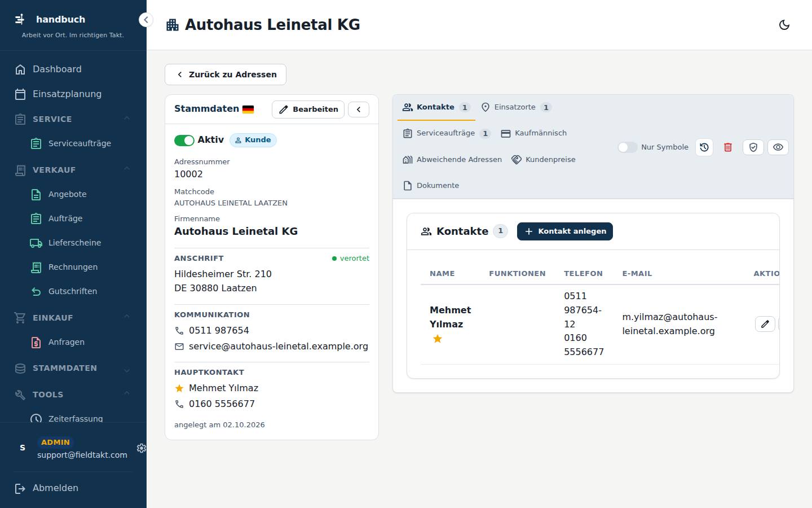Image resolution: width=812 pixels, height=508 pixels.
Task: Collapse the SERVICE section
Action: [x=73, y=119]
